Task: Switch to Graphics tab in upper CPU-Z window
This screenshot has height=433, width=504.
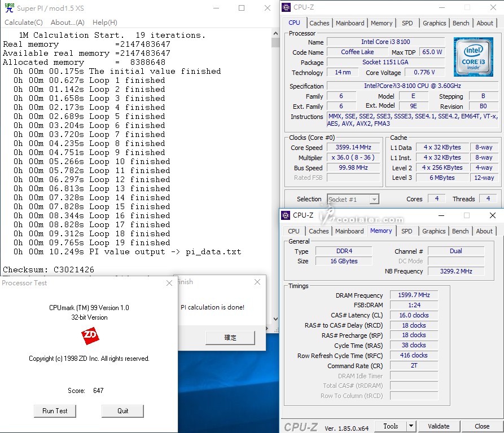Action: click(x=434, y=23)
